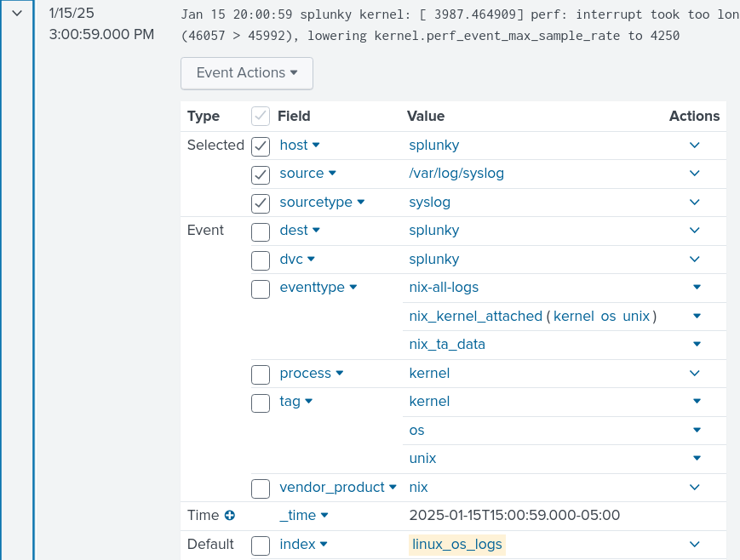Open the Event Actions dropdown
The width and height of the screenshot is (740, 560).
pos(247,73)
